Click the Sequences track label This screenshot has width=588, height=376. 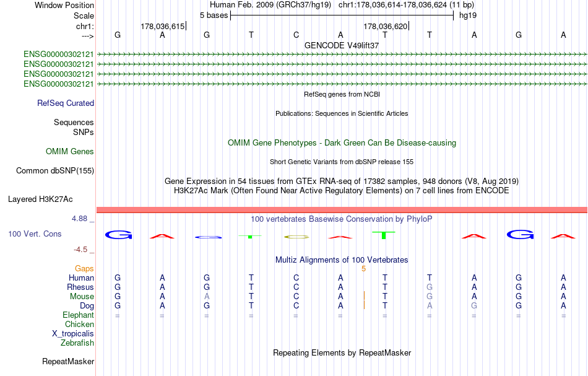(74, 122)
